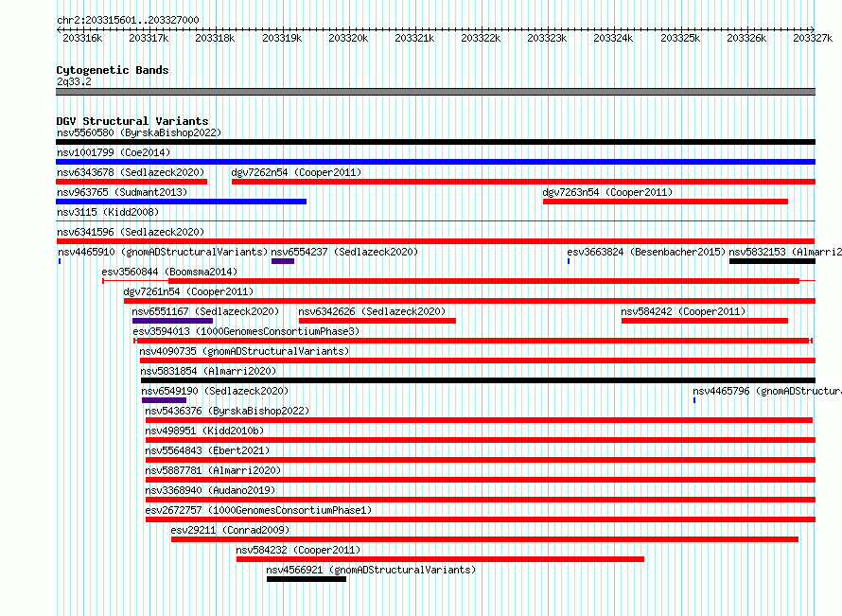The width and height of the screenshot is (842, 616).
Task: Select the small blue nsv4465910 marker
Action: [60, 261]
